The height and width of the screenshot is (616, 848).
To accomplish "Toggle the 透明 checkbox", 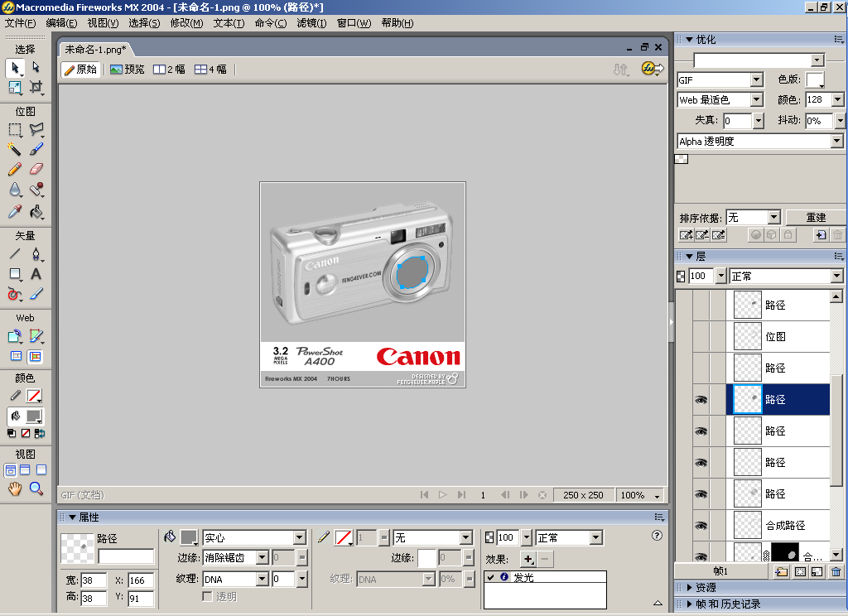I will coord(207,596).
